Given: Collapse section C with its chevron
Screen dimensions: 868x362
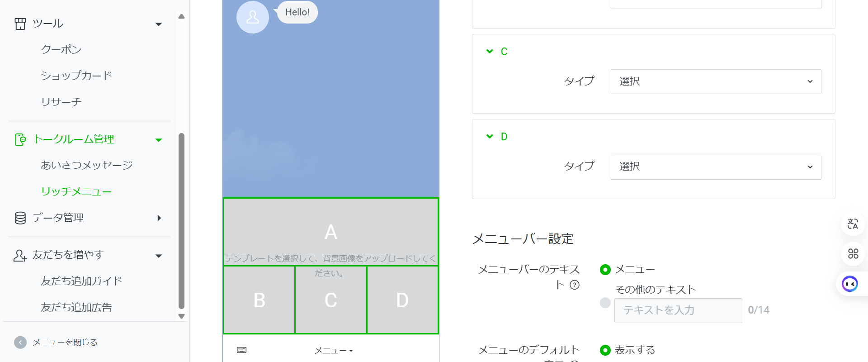Looking at the screenshot, I should 490,52.
